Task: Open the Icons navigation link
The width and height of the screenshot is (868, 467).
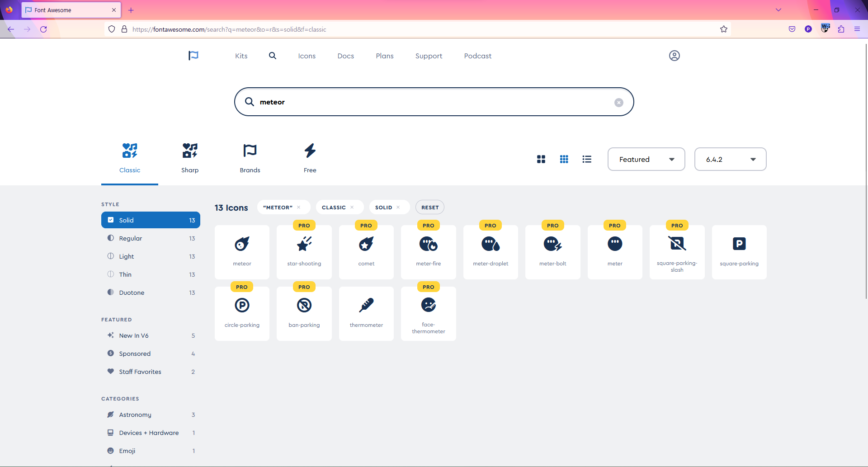Action: point(307,56)
